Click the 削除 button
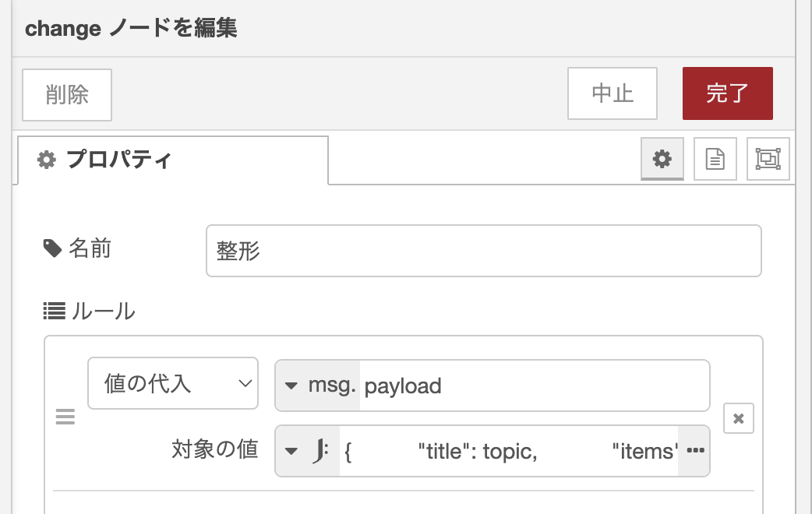Image resolution: width=812 pixels, height=514 pixels. 67,95
